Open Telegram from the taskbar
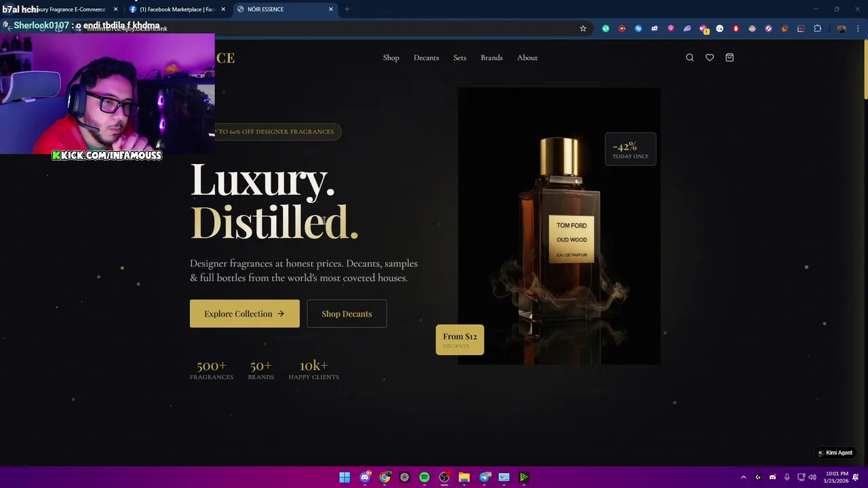The height and width of the screenshot is (488, 868). coord(484,477)
